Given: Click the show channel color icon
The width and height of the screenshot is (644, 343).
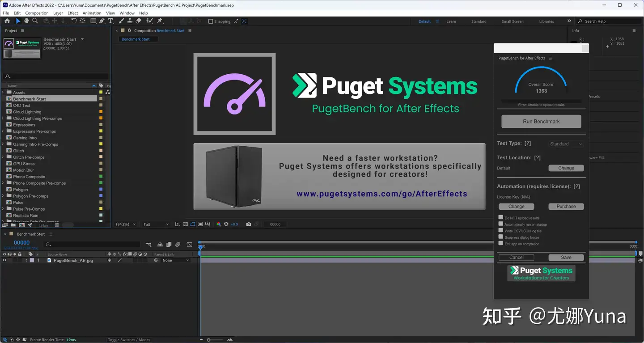Looking at the screenshot, I should pos(219,224).
